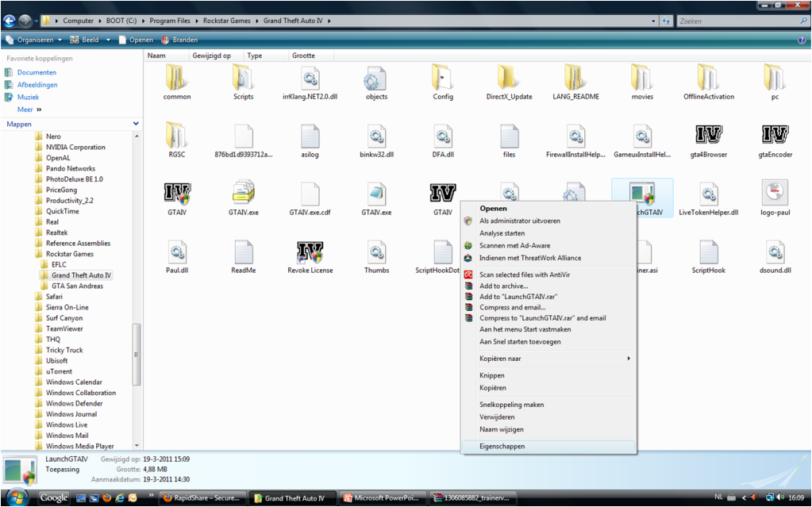This screenshot has height=507, width=812.
Task: Choose Scan selected files with AntiVir
Action: pyautogui.click(x=548, y=275)
